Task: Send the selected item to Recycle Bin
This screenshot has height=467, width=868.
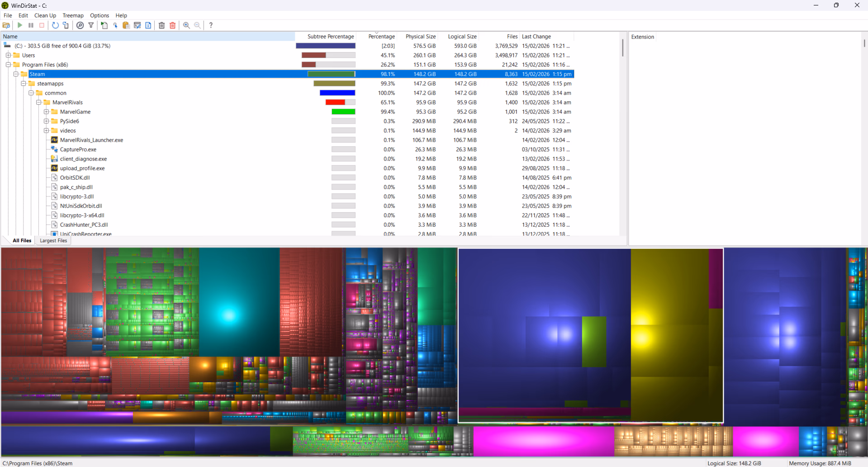Action: tap(161, 25)
